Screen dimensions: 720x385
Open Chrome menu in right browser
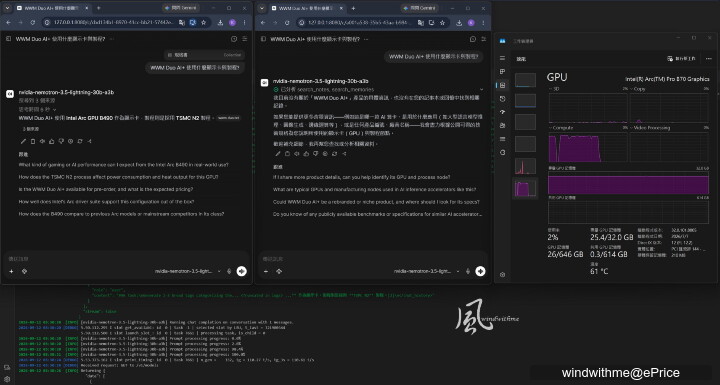[x=483, y=23]
